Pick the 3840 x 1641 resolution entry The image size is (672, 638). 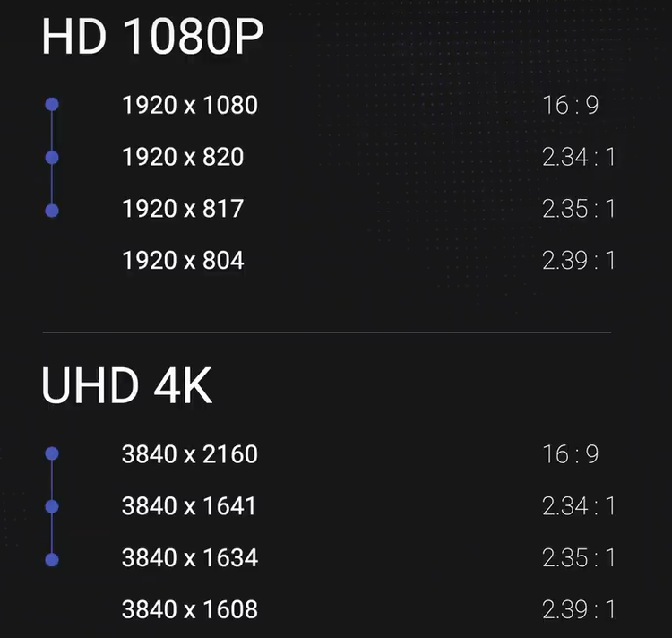(x=189, y=506)
